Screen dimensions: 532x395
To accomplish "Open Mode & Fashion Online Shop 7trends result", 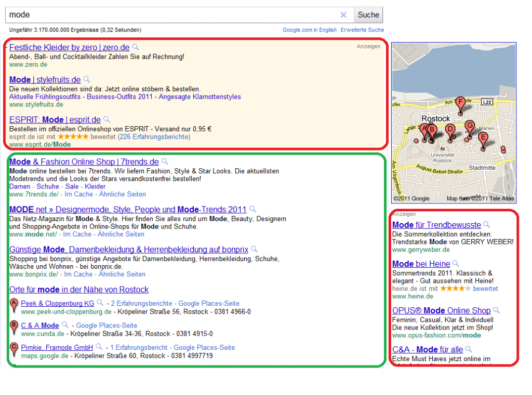I will (84, 162).
